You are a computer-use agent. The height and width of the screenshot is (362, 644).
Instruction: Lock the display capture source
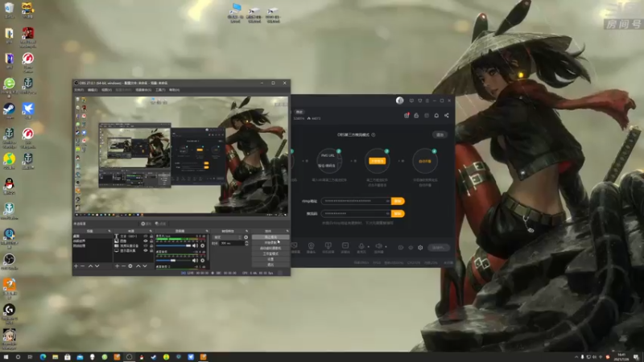(x=151, y=251)
